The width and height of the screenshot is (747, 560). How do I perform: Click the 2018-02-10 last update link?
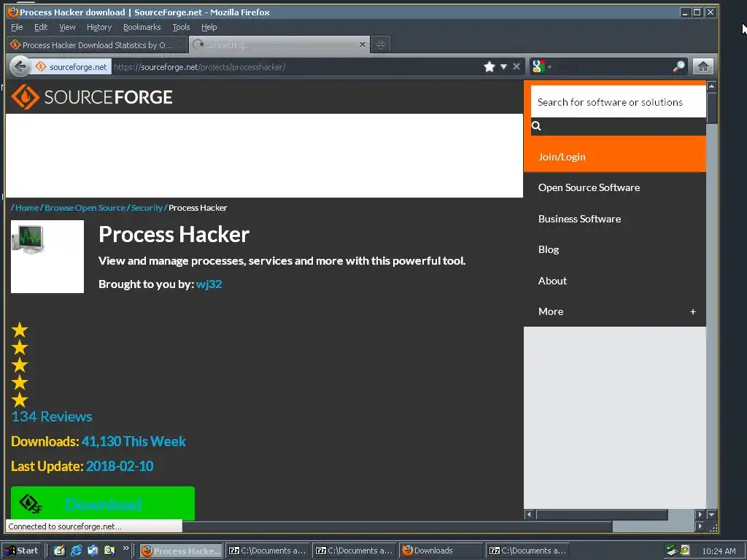pyautogui.click(x=120, y=466)
